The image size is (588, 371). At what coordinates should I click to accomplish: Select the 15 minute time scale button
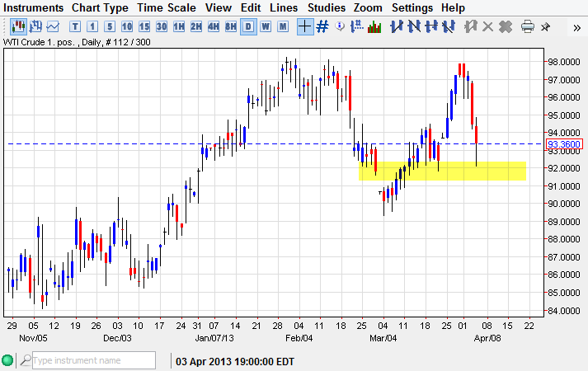(x=144, y=26)
